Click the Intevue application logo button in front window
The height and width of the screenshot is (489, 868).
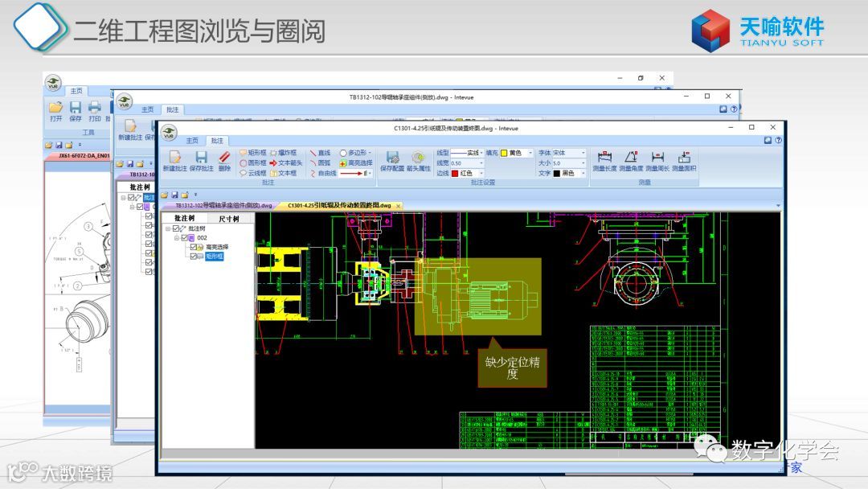[x=169, y=133]
